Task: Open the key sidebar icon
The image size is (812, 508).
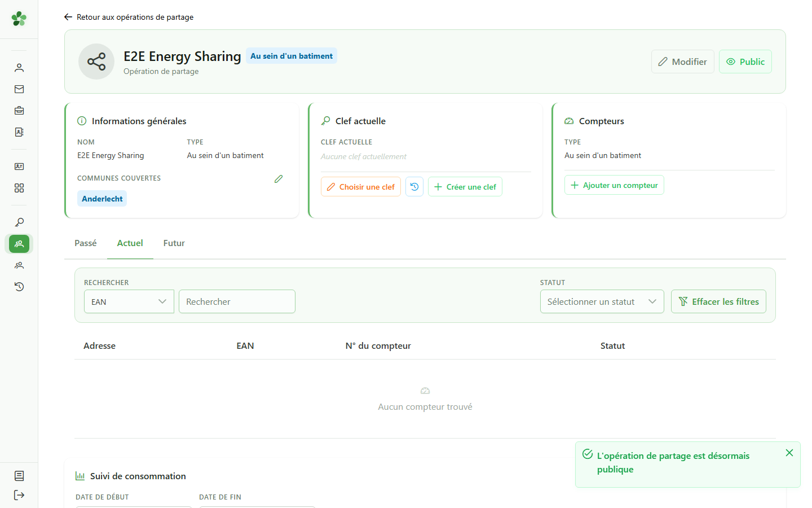Action: point(19,222)
